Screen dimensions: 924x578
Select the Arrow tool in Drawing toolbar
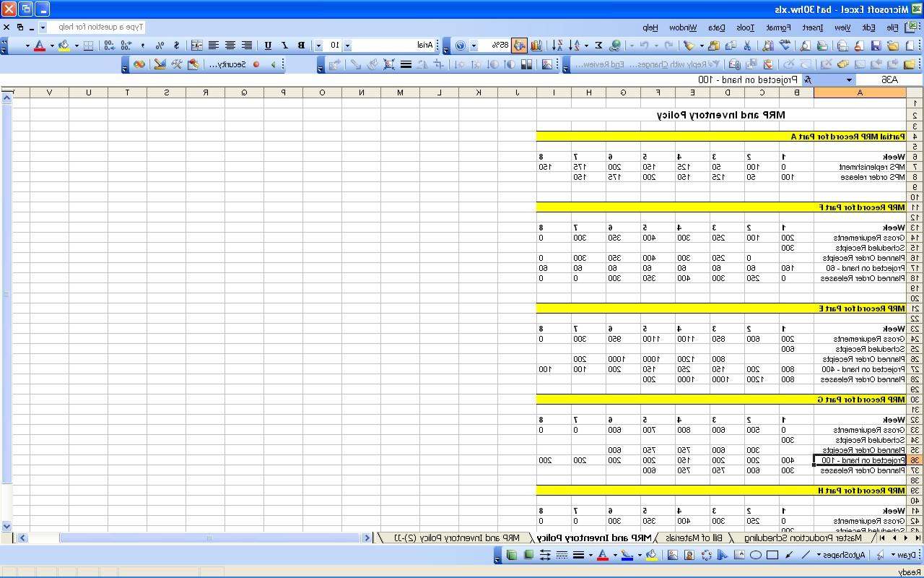click(x=789, y=555)
